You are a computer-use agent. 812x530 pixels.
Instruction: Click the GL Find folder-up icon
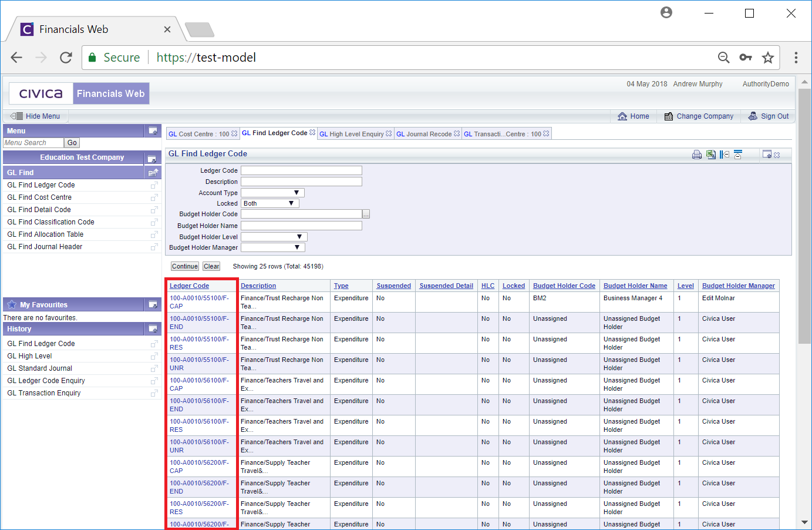point(153,173)
